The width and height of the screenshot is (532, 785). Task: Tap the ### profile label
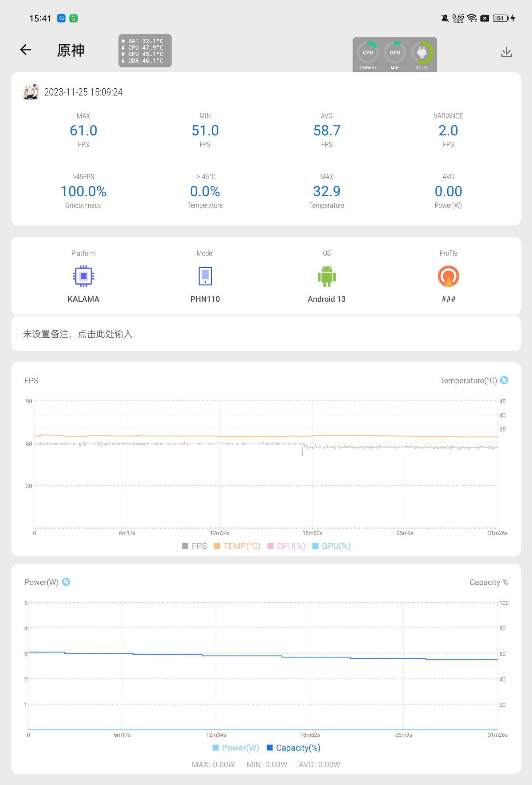click(448, 299)
